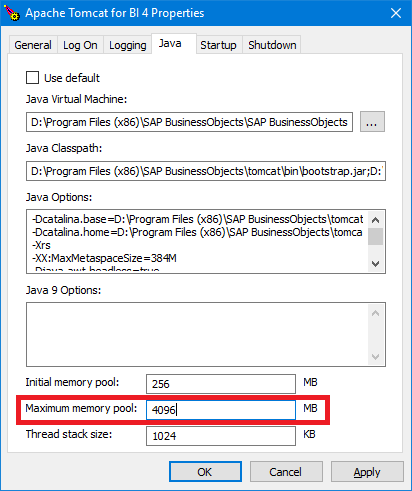Click the Apache Tomcat title bar icon
Screen dimensions: 412x491
point(12,13)
